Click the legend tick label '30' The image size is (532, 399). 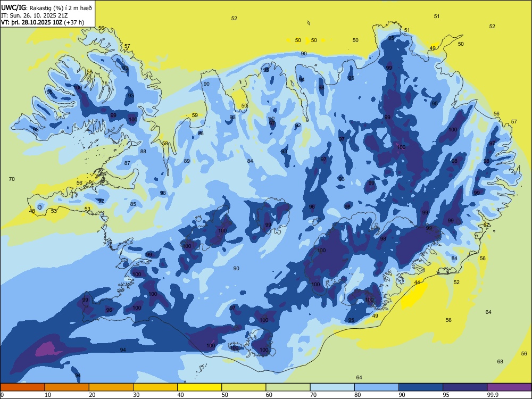point(136,395)
